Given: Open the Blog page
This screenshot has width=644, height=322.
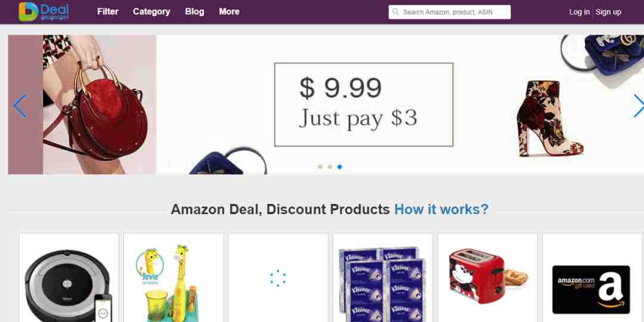Looking at the screenshot, I should (x=194, y=11).
